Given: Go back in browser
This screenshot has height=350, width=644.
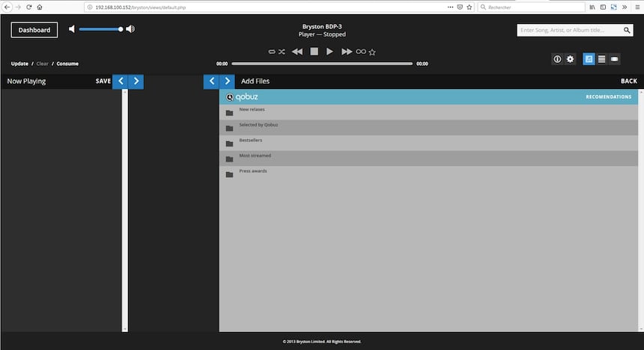Looking at the screenshot, I should point(7,7).
